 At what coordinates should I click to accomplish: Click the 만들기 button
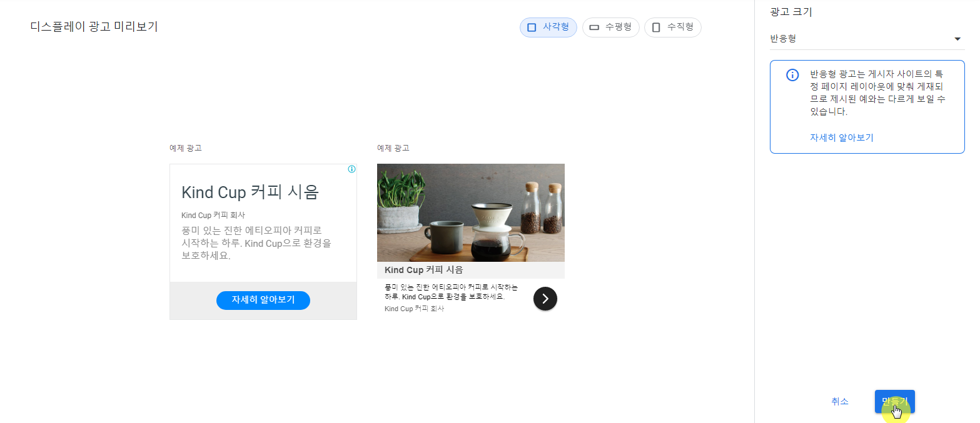click(x=894, y=402)
